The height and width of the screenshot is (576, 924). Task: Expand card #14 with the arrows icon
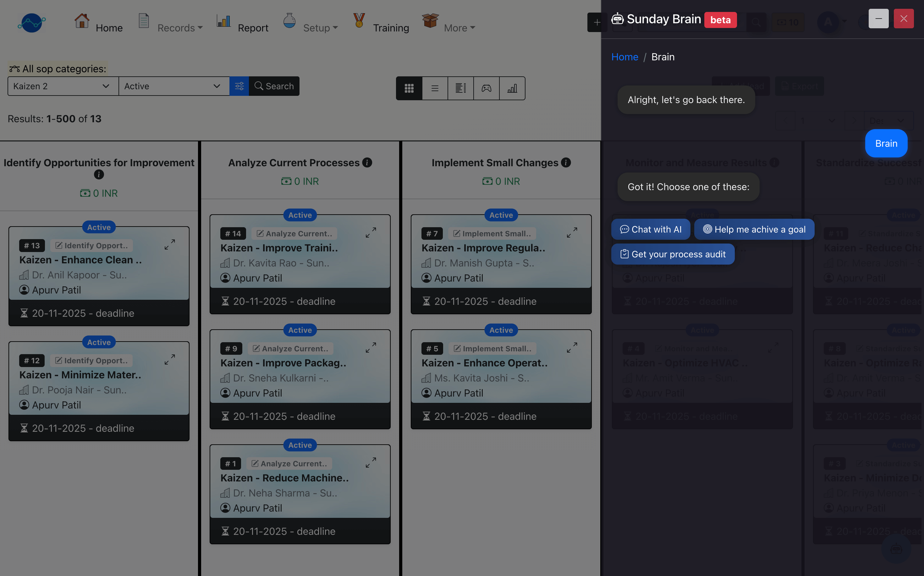(x=371, y=233)
